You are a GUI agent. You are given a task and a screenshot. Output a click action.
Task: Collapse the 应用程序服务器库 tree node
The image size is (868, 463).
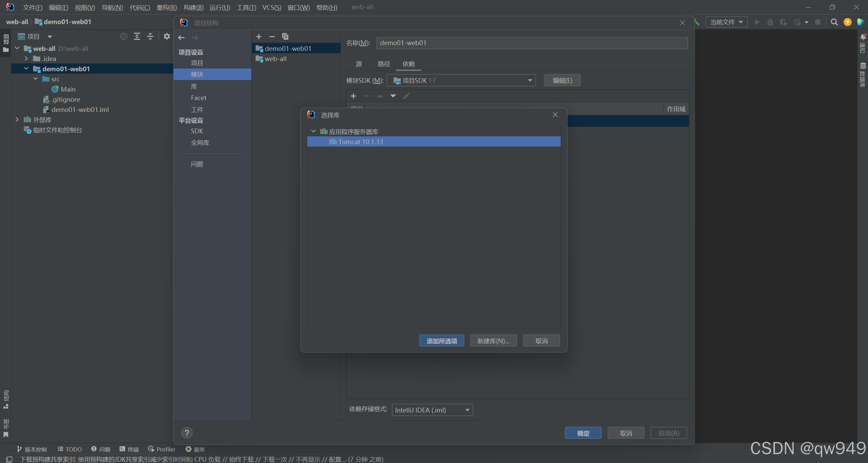(313, 131)
